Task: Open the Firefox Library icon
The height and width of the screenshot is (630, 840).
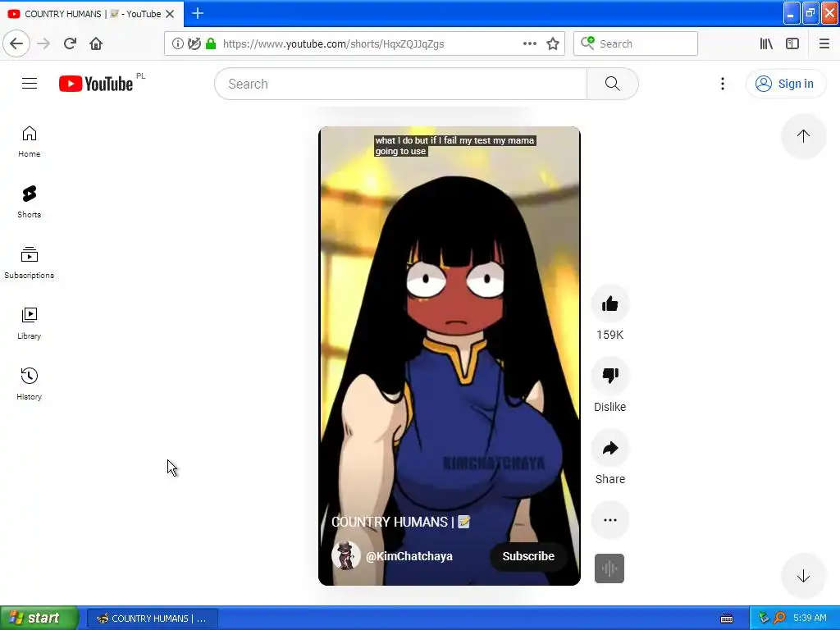Action: point(766,44)
